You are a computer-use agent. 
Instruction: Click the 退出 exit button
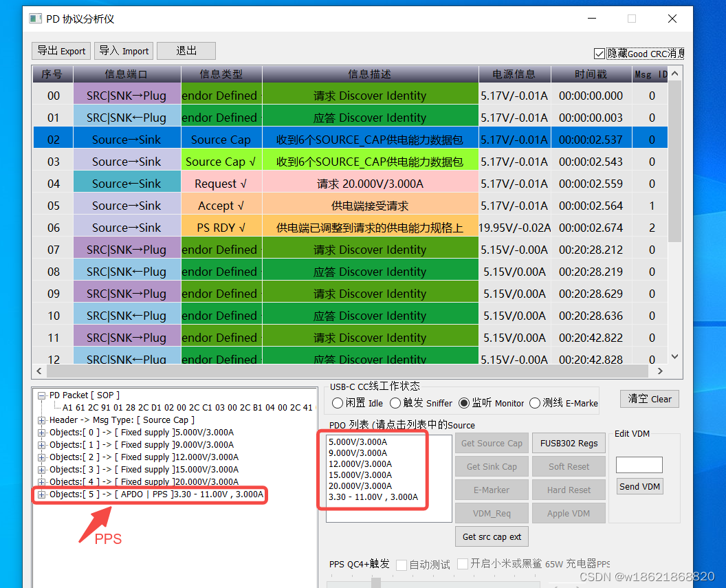click(x=186, y=50)
